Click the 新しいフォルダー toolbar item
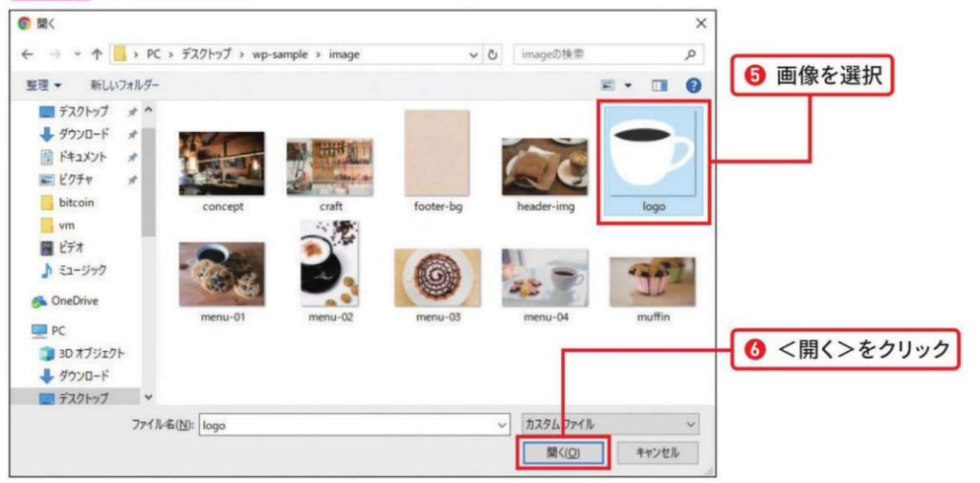The image size is (980, 483). 125,86
